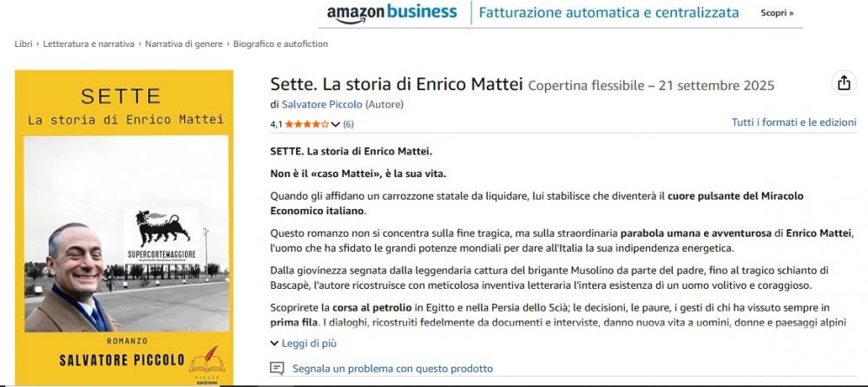Click the 'Scopri »' banner link
868x387 pixels.
tap(777, 13)
